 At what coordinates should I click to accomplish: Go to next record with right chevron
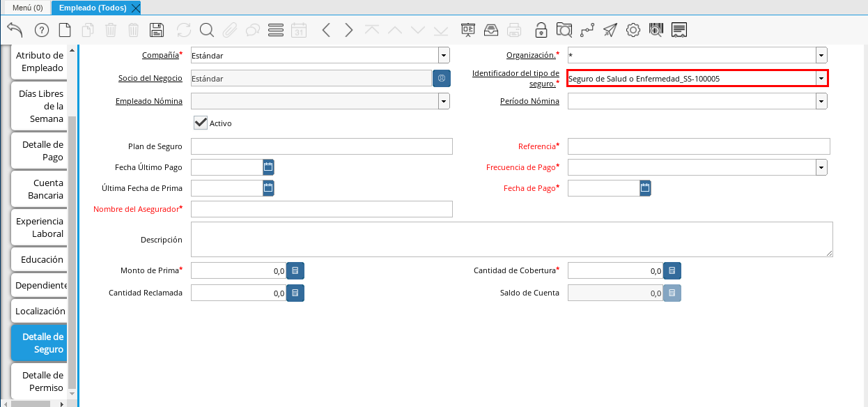(349, 30)
